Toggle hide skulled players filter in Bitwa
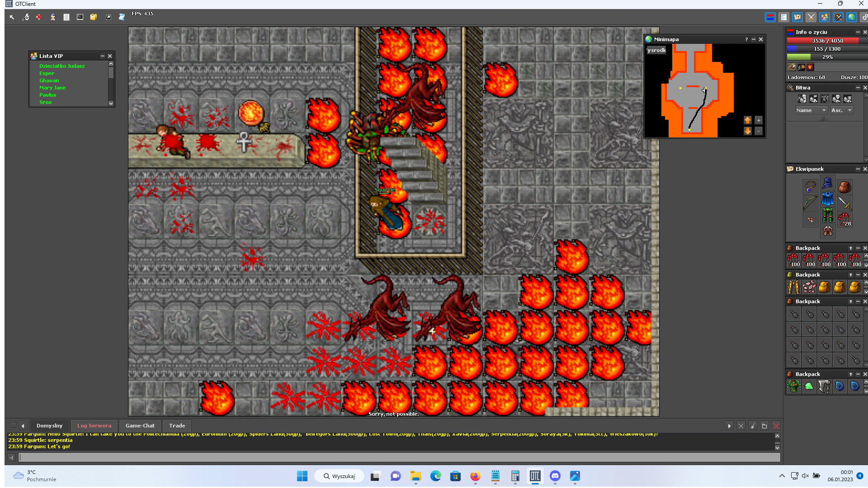Image resolution: width=868 pixels, height=488 pixels. point(836,99)
